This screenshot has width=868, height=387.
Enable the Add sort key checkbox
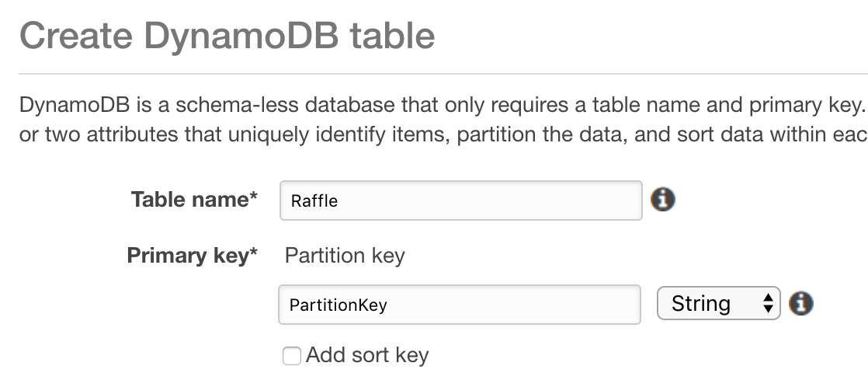point(292,356)
